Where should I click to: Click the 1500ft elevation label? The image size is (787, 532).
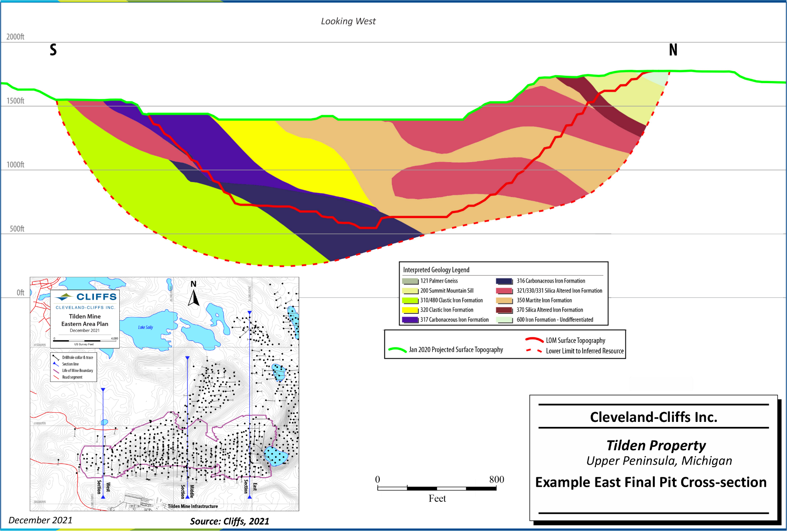pyautogui.click(x=15, y=101)
